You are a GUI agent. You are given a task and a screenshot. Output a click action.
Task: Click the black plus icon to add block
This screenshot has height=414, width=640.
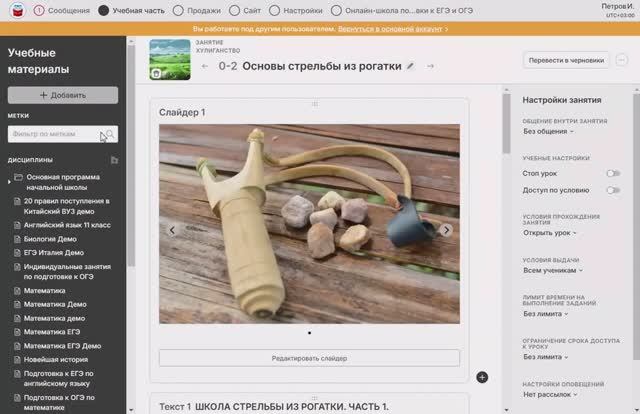click(482, 377)
